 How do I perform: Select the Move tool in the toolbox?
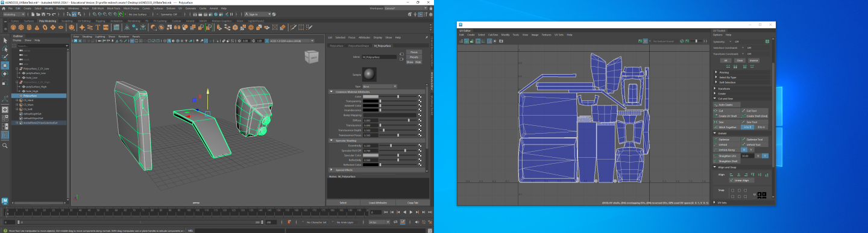coord(5,65)
